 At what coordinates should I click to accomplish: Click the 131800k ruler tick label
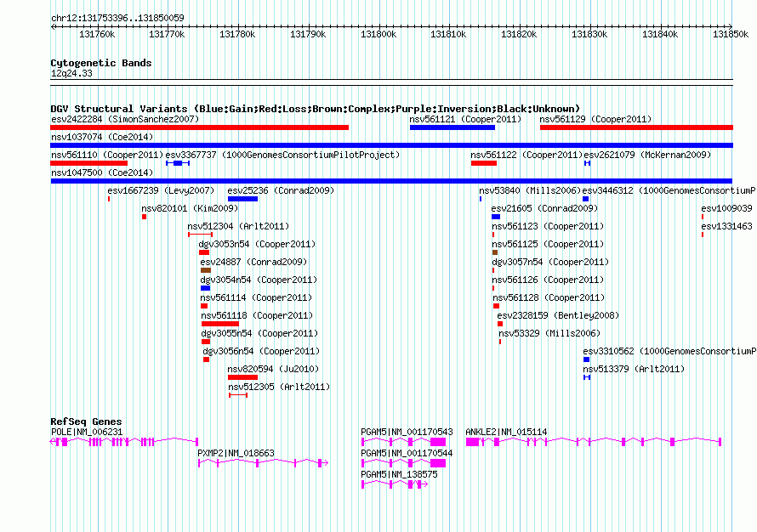click(x=378, y=34)
